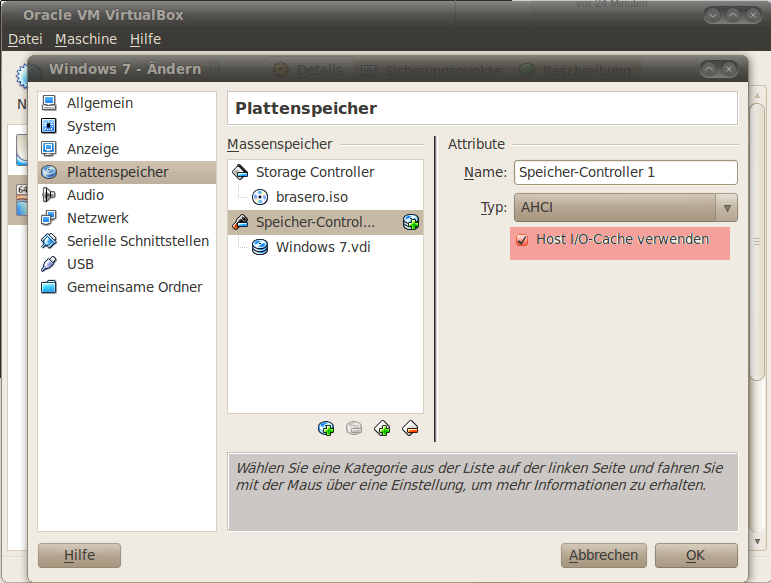The image size is (771, 583).
Task: Click the CD icon next to brasero.iso
Action: click(260, 197)
